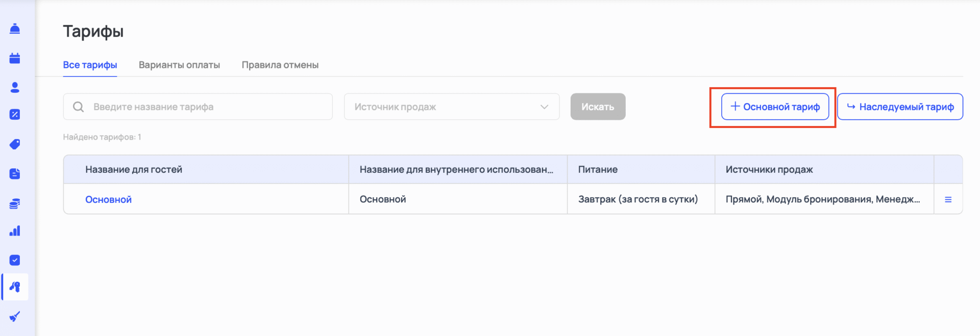Switch to the Правила отмены tab
980x336 pixels.
pos(280,65)
